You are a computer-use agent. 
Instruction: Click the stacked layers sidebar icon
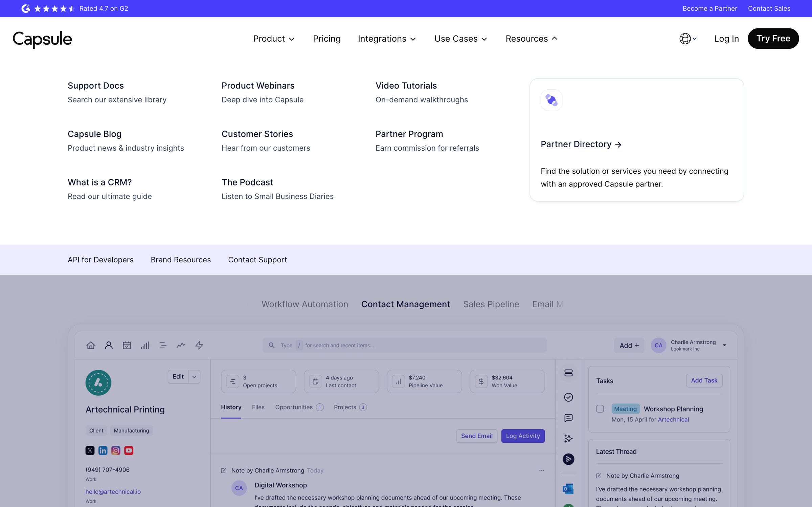(568, 373)
